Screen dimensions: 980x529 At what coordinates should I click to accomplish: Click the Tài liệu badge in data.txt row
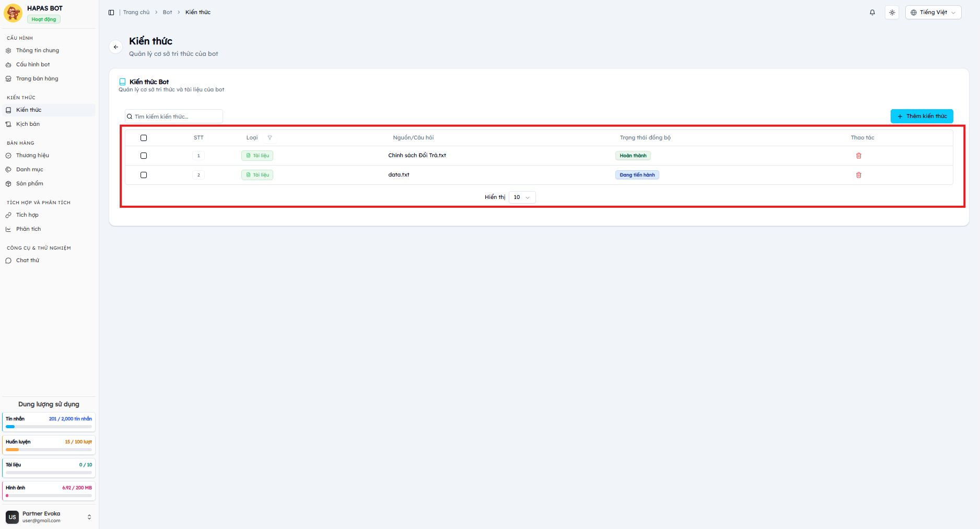257,175
